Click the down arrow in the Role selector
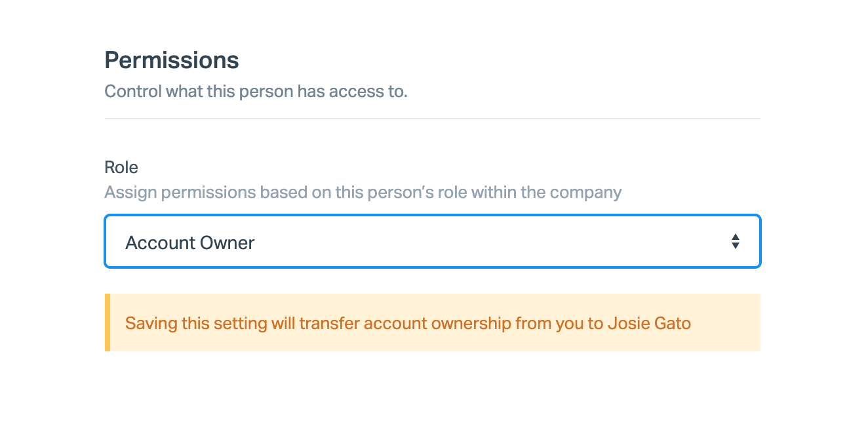Image resolution: width=868 pixels, height=430 pixels. (x=736, y=246)
